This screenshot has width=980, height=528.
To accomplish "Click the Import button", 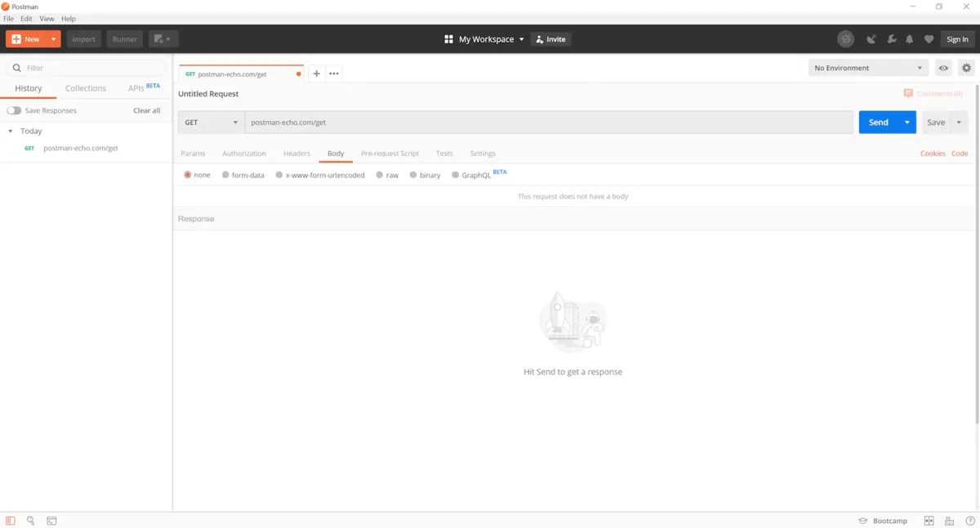I will point(83,39).
